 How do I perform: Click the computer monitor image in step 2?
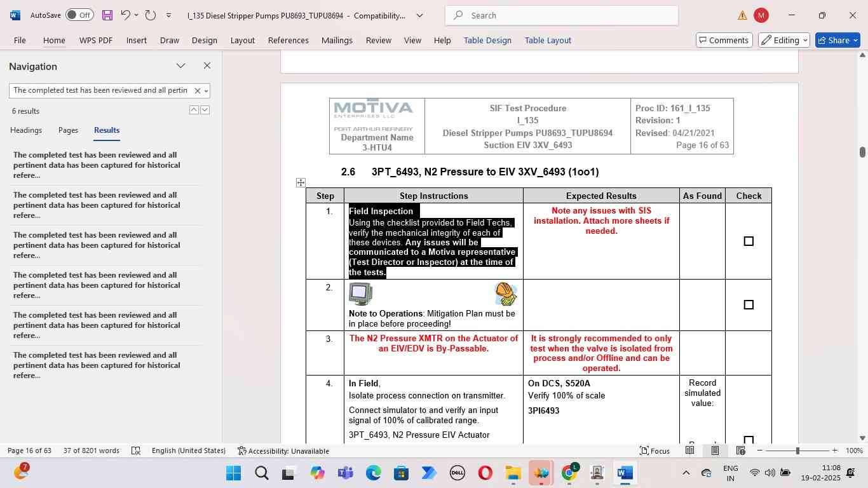pyautogui.click(x=360, y=294)
